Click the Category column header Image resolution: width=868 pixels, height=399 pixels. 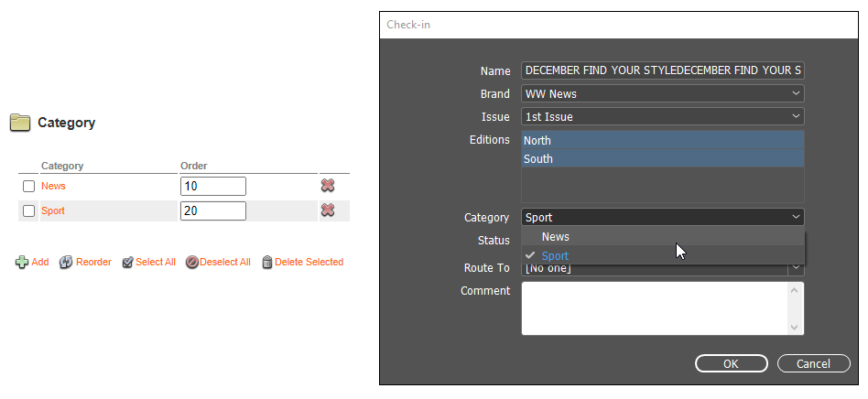[x=62, y=166]
